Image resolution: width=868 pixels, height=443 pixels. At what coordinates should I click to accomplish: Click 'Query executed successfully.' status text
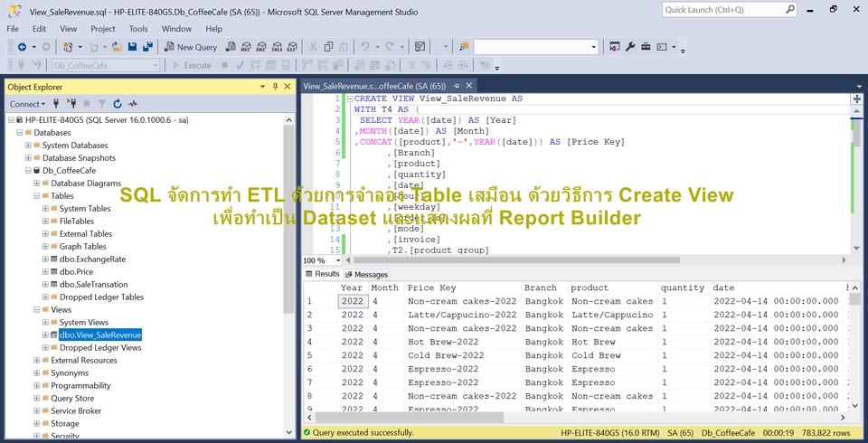pyautogui.click(x=363, y=432)
